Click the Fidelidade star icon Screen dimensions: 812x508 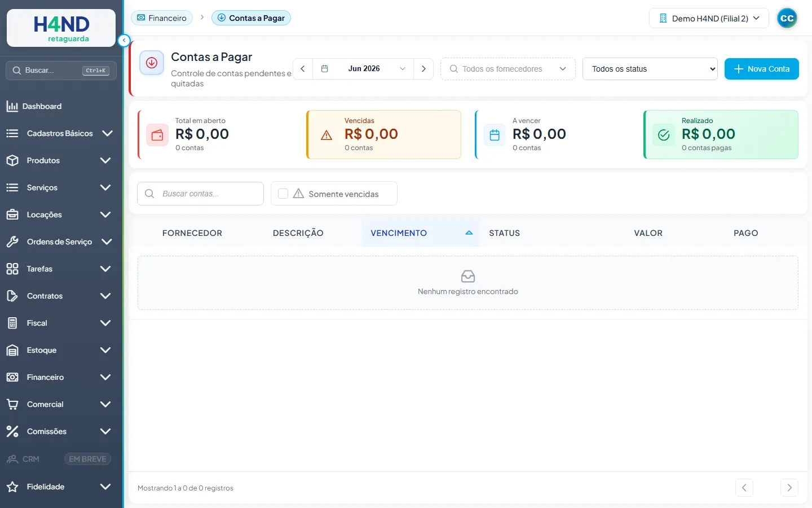tap(12, 487)
